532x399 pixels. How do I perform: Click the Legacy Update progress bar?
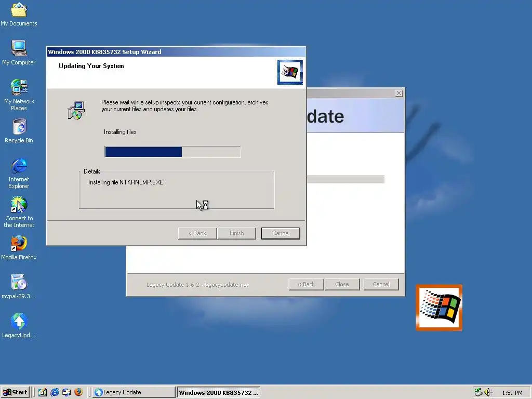(x=345, y=179)
